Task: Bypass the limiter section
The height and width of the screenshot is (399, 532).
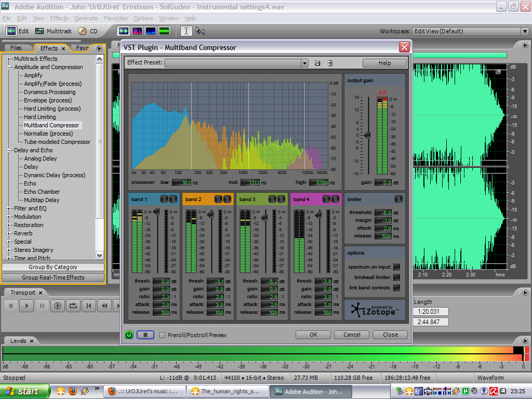Action: [398, 199]
